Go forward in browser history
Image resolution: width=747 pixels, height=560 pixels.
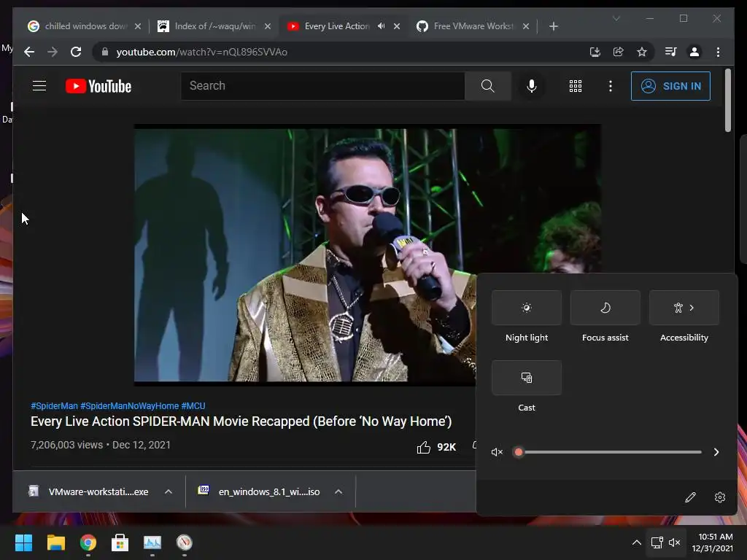tap(53, 52)
